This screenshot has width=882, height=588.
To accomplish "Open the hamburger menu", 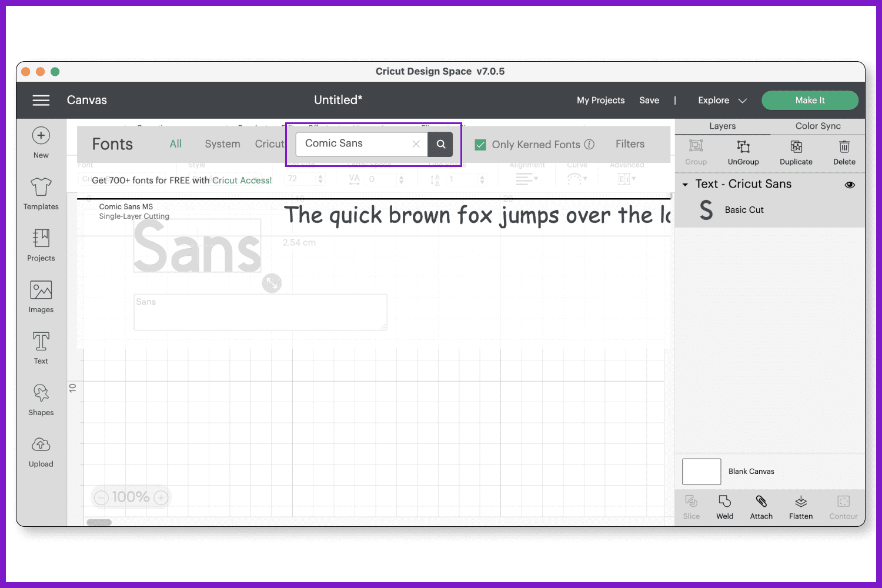I will click(x=41, y=101).
